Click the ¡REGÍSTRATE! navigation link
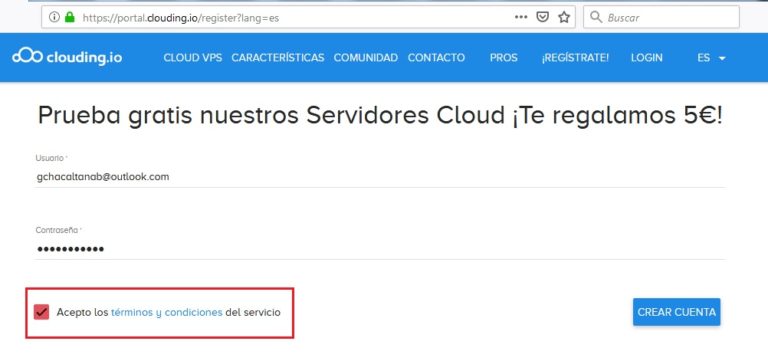Viewport: 768px width, 361px height. [575, 58]
